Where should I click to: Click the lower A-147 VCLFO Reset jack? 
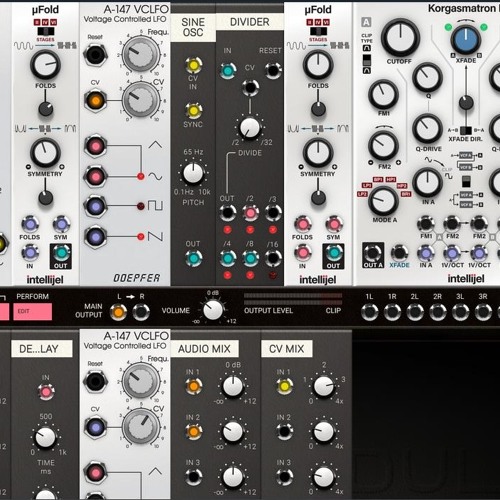click(x=95, y=381)
